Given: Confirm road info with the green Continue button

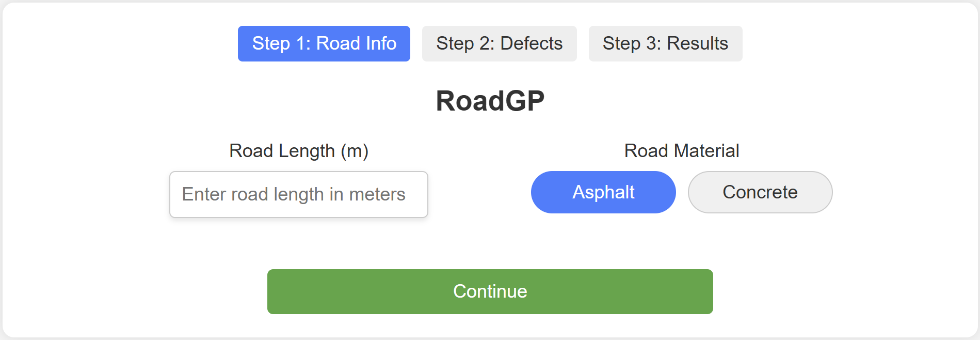Looking at the screenshot, I should [x=489, y=291].
